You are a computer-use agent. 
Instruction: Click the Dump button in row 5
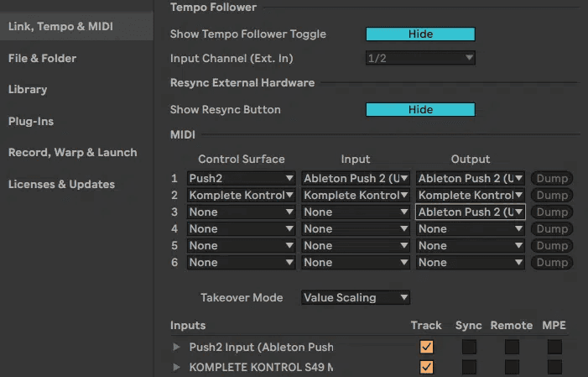click(552, 246)
